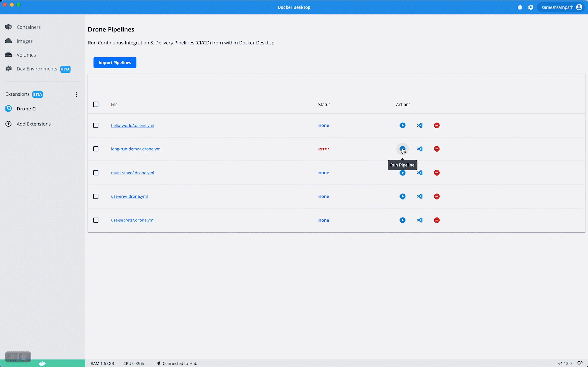Remove the use-secrets pipeline
This screenshot has width=588, height=367.
(x=437, y=220)
